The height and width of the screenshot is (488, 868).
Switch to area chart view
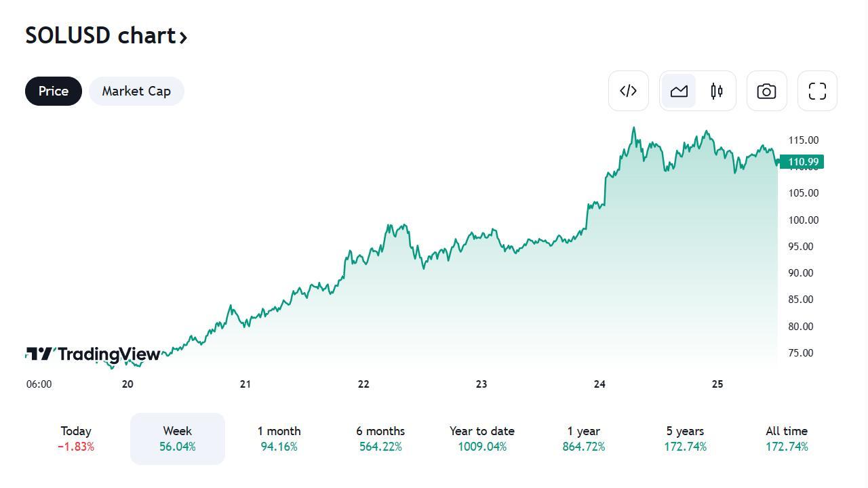pos(679,91)
